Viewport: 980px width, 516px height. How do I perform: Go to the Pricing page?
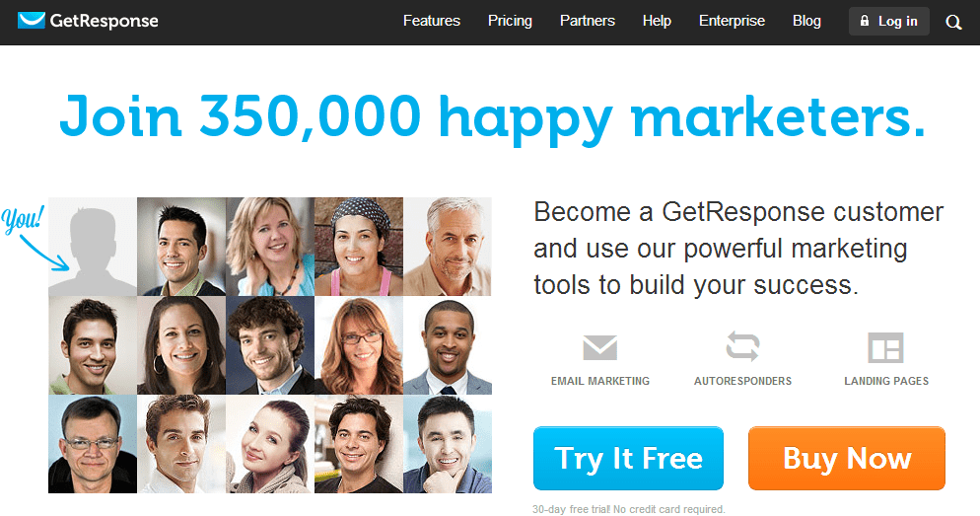click(510, 21)
